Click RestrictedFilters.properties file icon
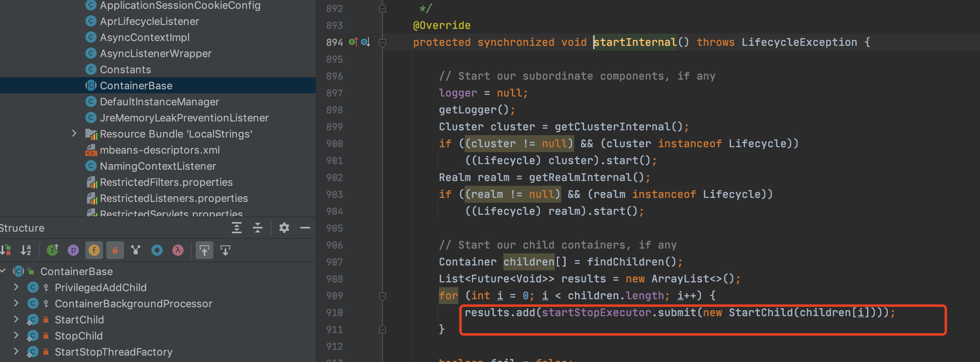The height and width of the screenshot is (362, 980). click(x=92, y=182)
